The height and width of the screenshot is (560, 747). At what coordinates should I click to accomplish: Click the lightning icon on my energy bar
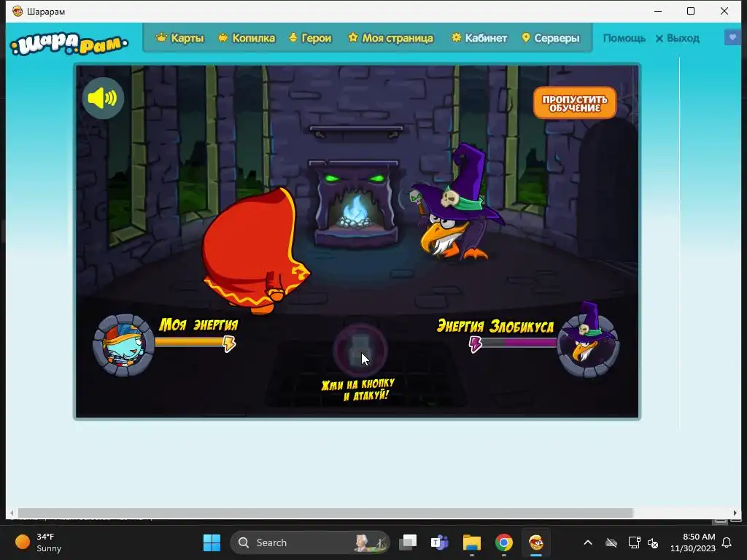click(229, 343)
